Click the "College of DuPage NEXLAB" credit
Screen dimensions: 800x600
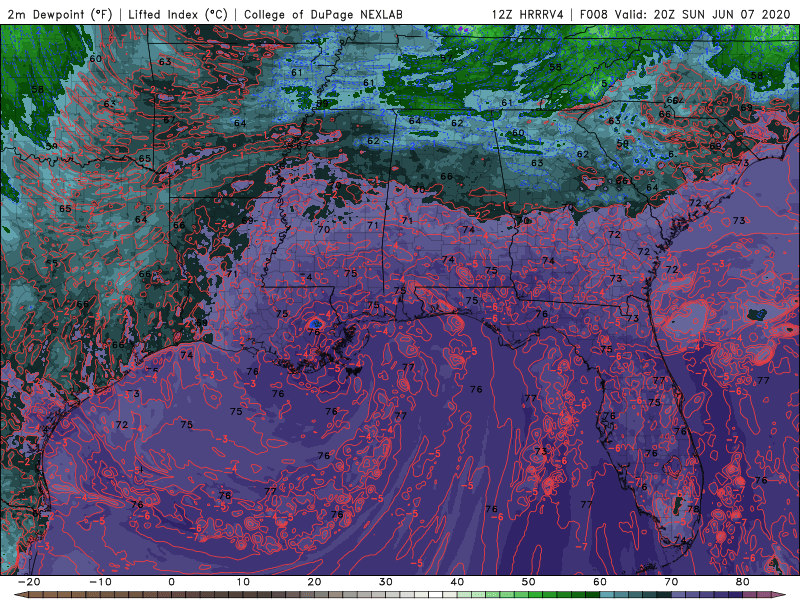pos(323,14)
